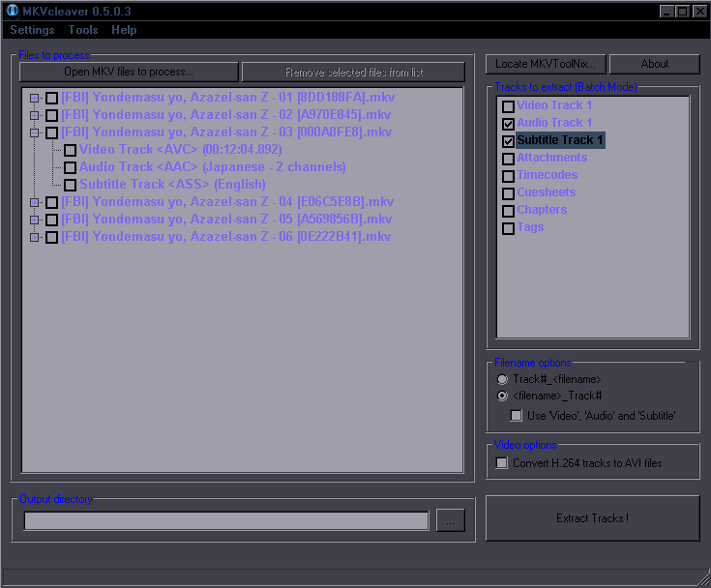The image size is (711, 588).
Task: Enable Use 'Video', 'Audio' and 'Subtitle' option
Action: click(x=516, y=416)
